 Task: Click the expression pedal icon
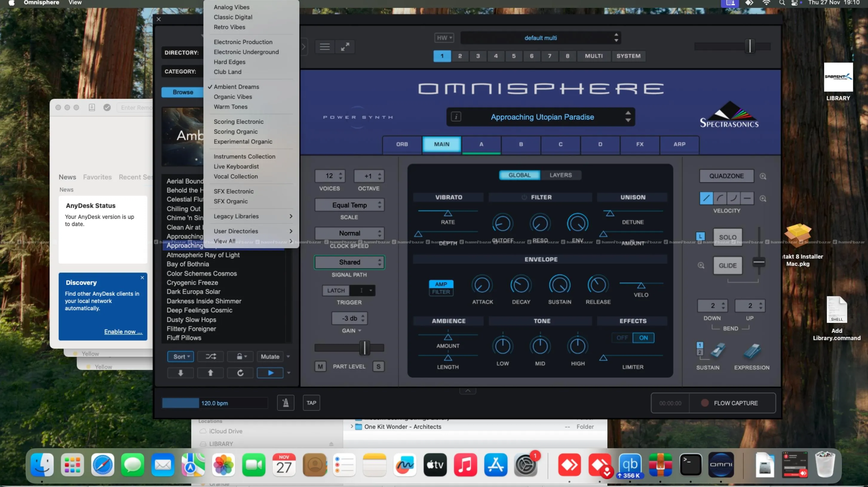(x=752, y=351)
